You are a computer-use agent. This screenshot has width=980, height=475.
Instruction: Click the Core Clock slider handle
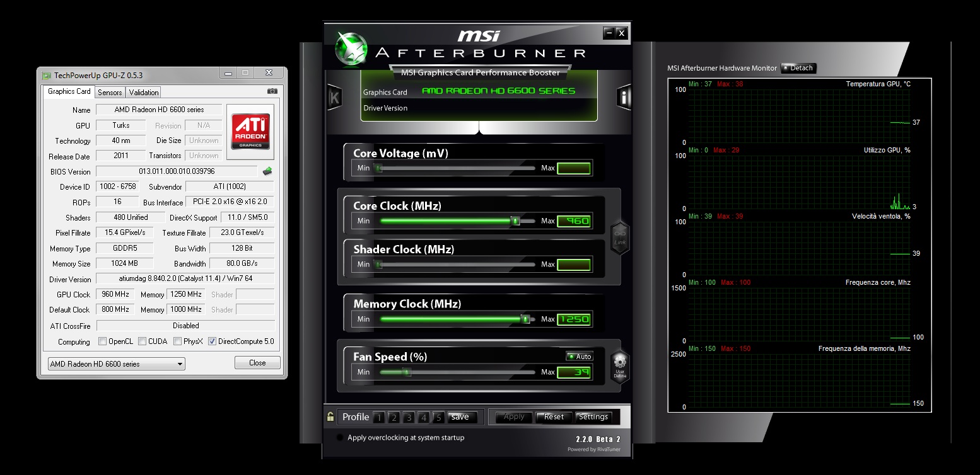[x=515, y=220]
